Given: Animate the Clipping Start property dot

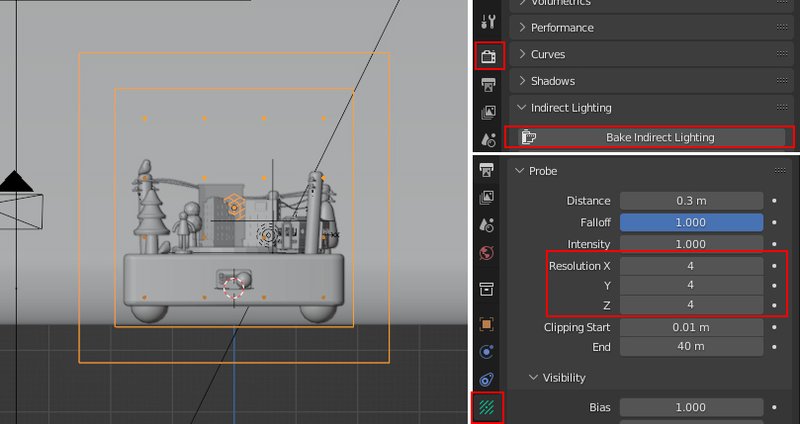Looking at the screenshot, I should tap(774, 327).
